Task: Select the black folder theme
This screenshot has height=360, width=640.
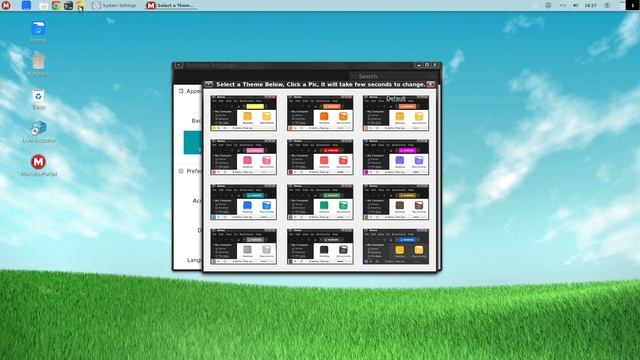Action: pos(320,246)
